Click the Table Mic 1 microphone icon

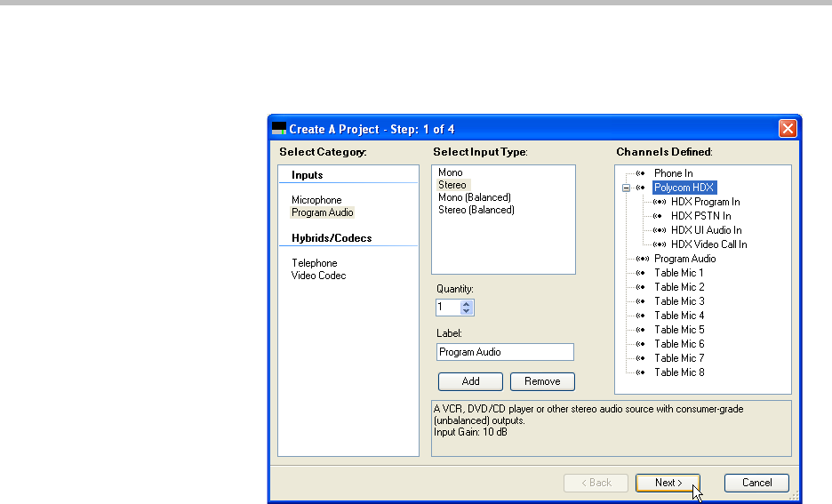(x=641, y=273)
